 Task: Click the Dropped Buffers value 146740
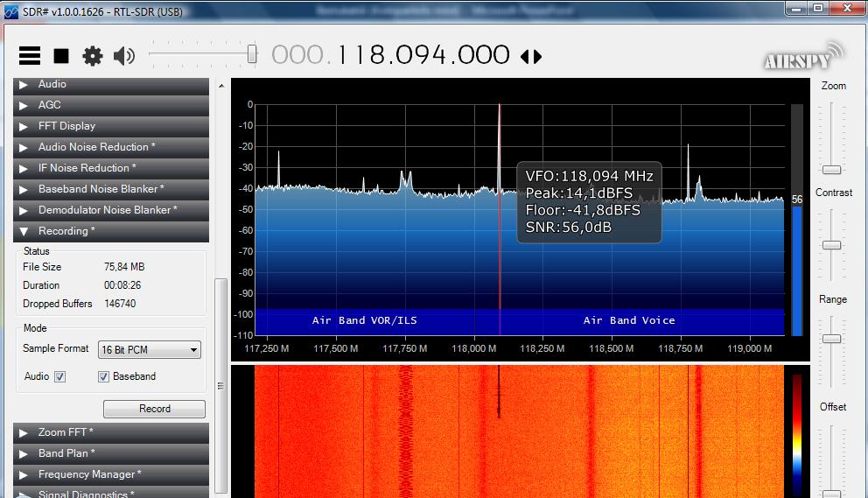[x=120, y=304]
